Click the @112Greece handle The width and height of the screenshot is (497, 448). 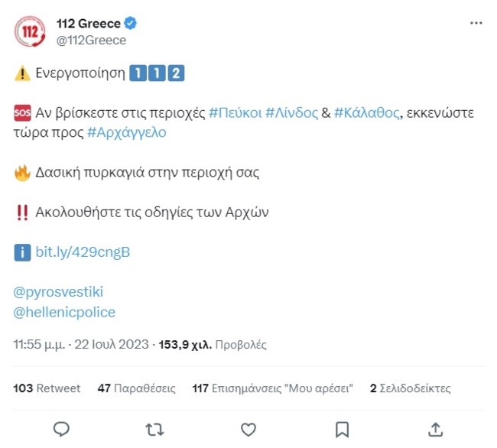[91, 41]
